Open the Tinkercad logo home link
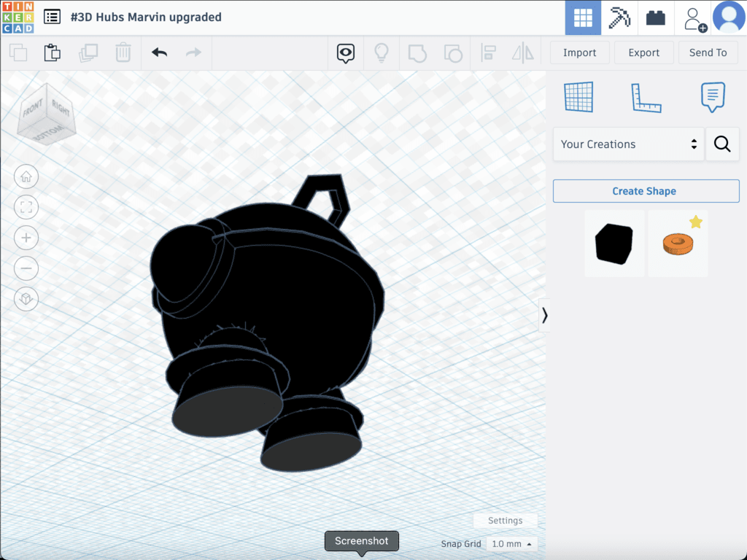The width and height of the screenshot is (747, 560). pos(18,17)
